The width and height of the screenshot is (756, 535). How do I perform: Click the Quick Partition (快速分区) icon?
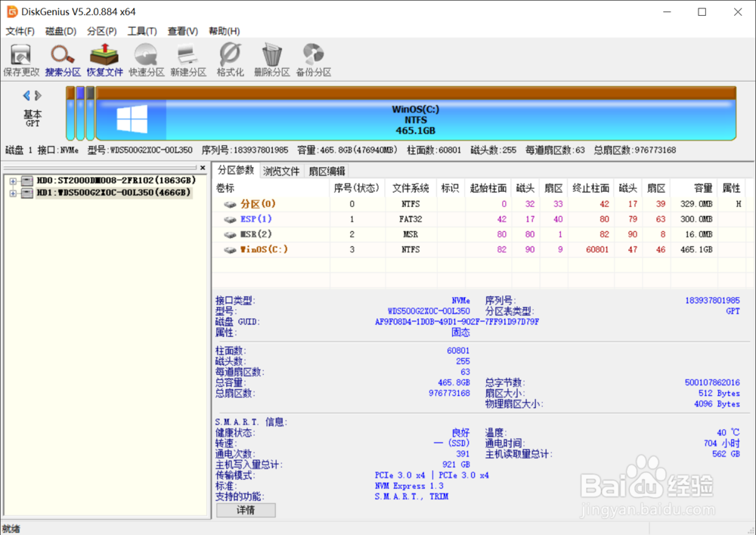tap(147, 60)
